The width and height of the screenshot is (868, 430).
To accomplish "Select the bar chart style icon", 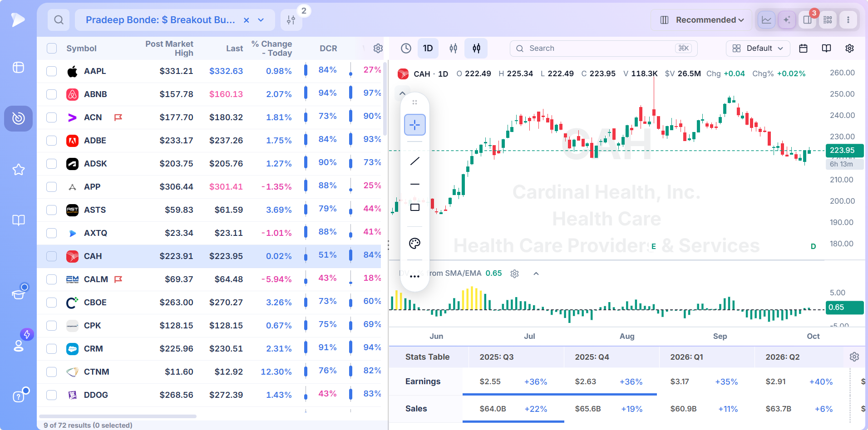I will [453, 48].
